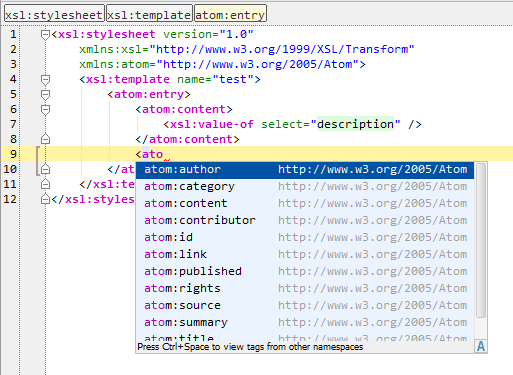The height and width of the screenshot is (375, 513).
Task: Click the fold end marker on line 11
Action: point(45,184)
